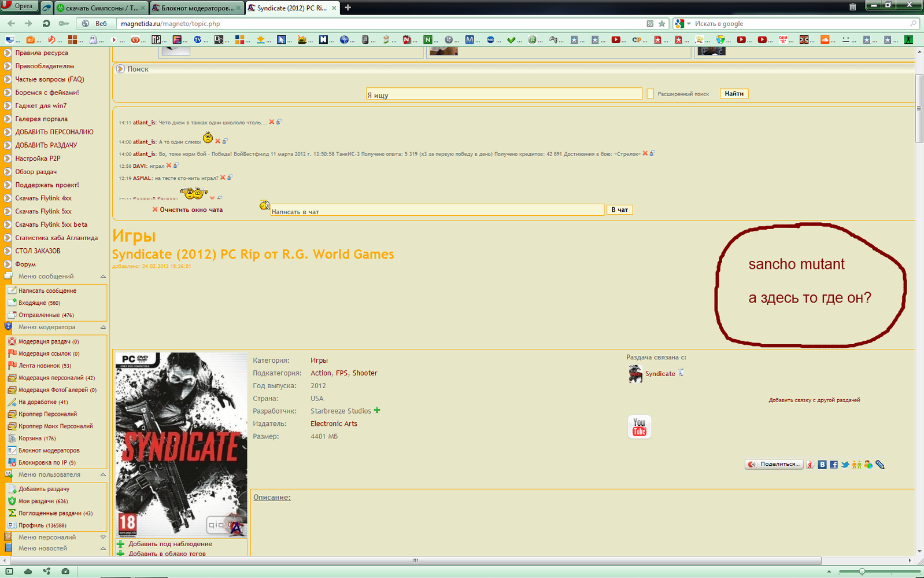The width and height of the screenshot is (924, 578).
Task: Click 'Добавить под наблюдение'
Action: pos(170,544)
